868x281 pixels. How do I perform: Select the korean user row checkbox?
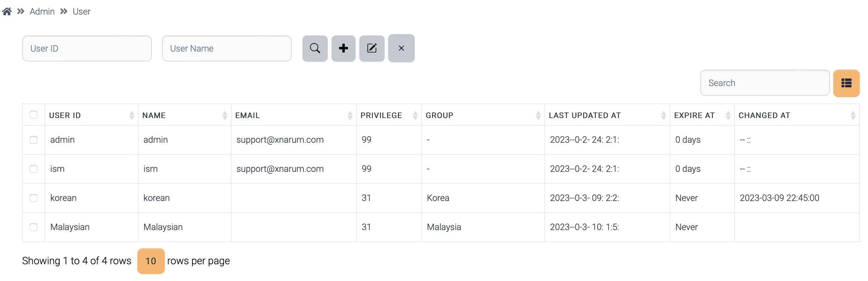34,198
